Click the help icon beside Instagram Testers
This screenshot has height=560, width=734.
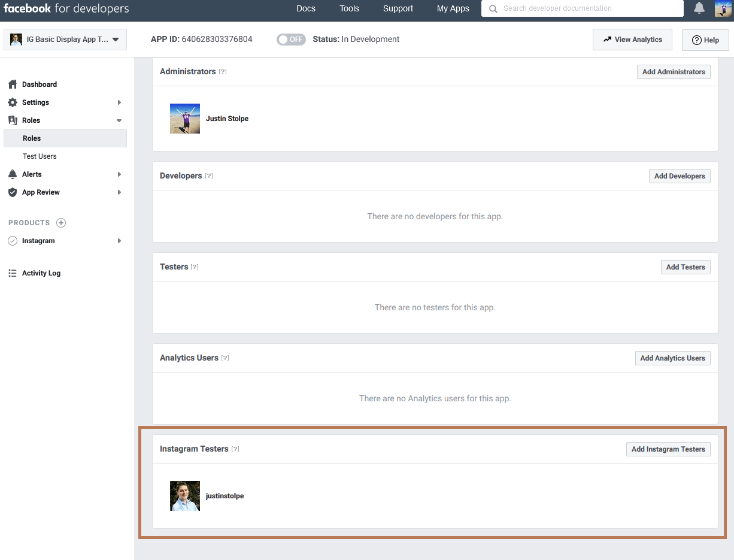point(235,449)
